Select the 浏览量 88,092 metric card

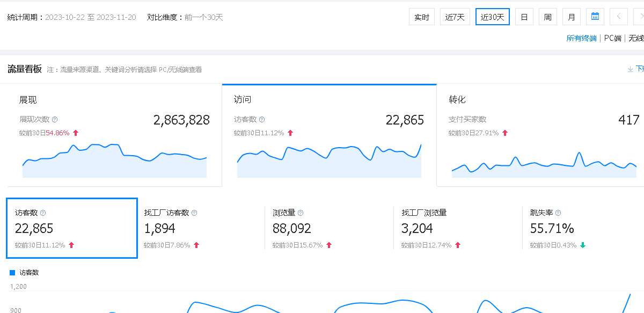coord(328,228)
